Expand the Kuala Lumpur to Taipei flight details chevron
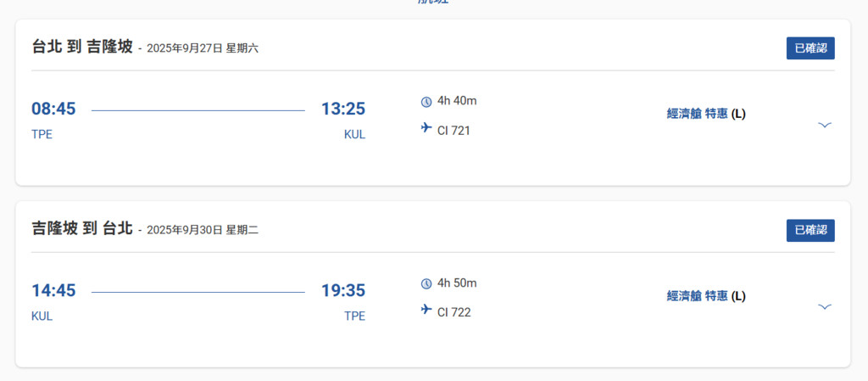 pos(824,306)
